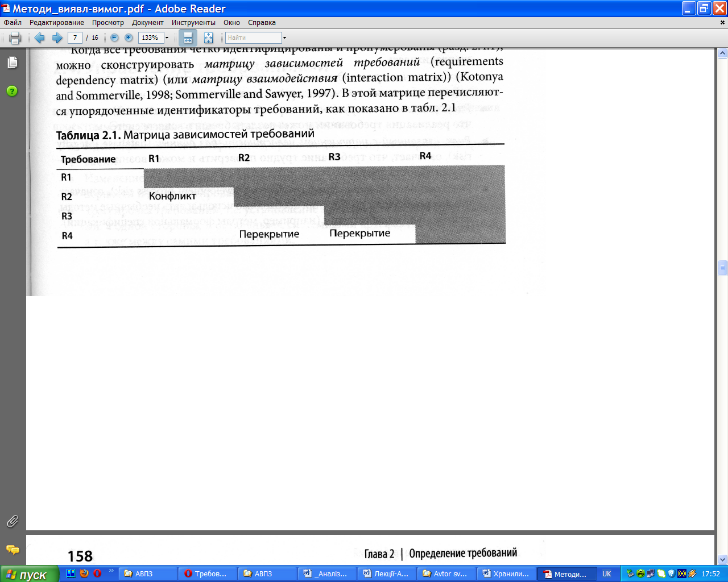Open the Файл menu
Viewport: 728px width, 582px height.
click(x=13, y=23)
